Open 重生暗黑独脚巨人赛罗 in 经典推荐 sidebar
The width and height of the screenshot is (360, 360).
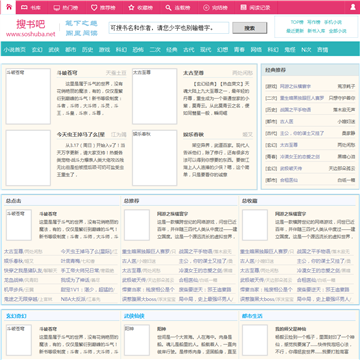[x=302, y=98]
